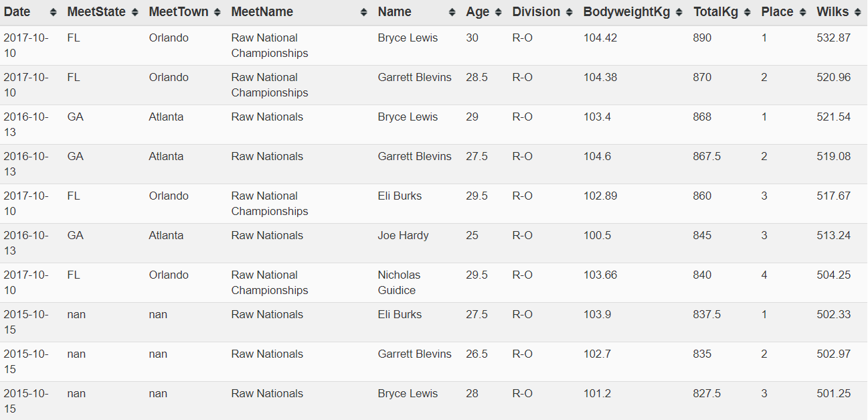Click the sort arrows beside BodyweightKg header
This screenshot has width=868, height=420.
coord(679,13)
